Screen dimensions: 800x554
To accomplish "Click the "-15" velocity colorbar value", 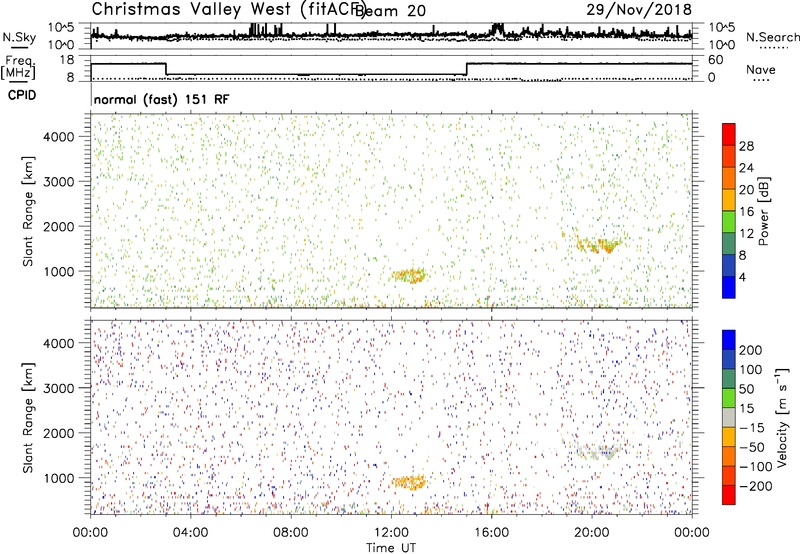I will 752,428.
